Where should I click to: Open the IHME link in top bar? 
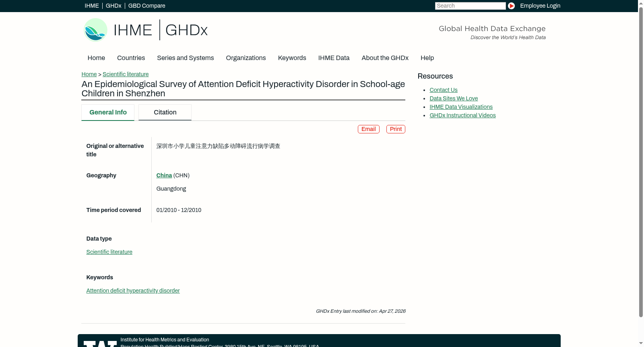[x=92, y=6]
